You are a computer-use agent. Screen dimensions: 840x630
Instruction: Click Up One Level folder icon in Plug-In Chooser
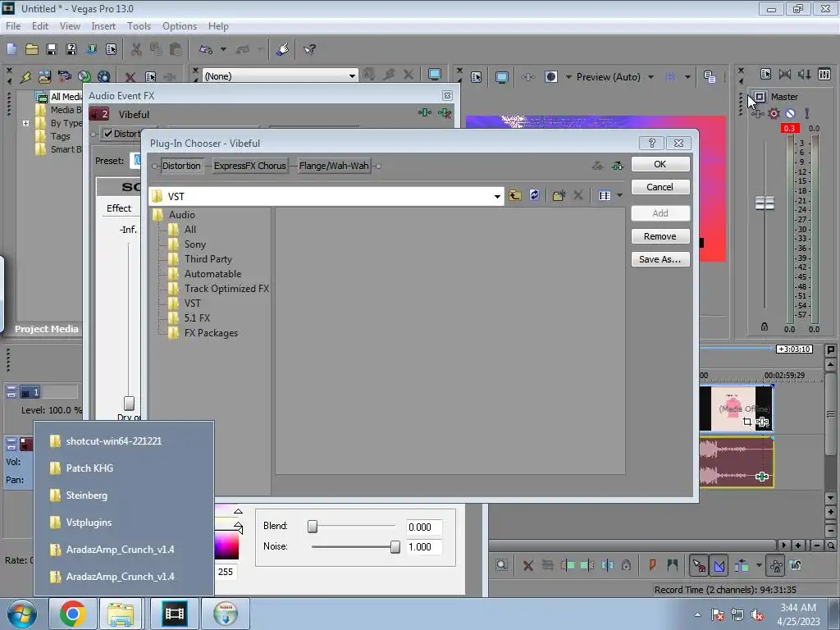click(x=515, y=195)
